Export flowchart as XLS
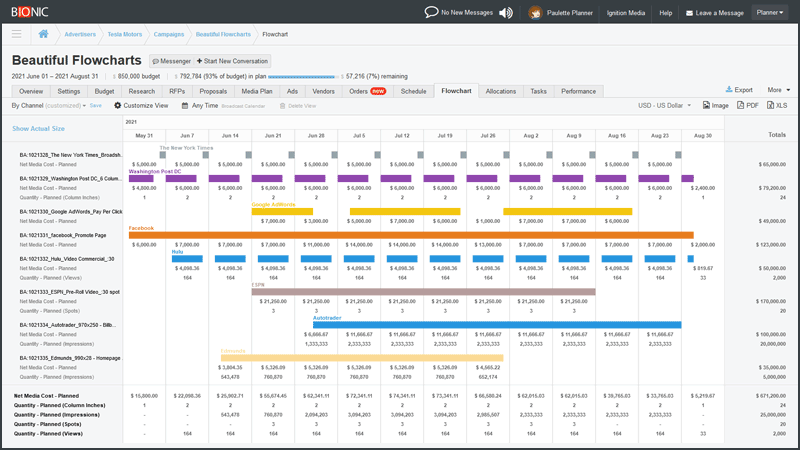The image size is (800, 450). point(777,106)
